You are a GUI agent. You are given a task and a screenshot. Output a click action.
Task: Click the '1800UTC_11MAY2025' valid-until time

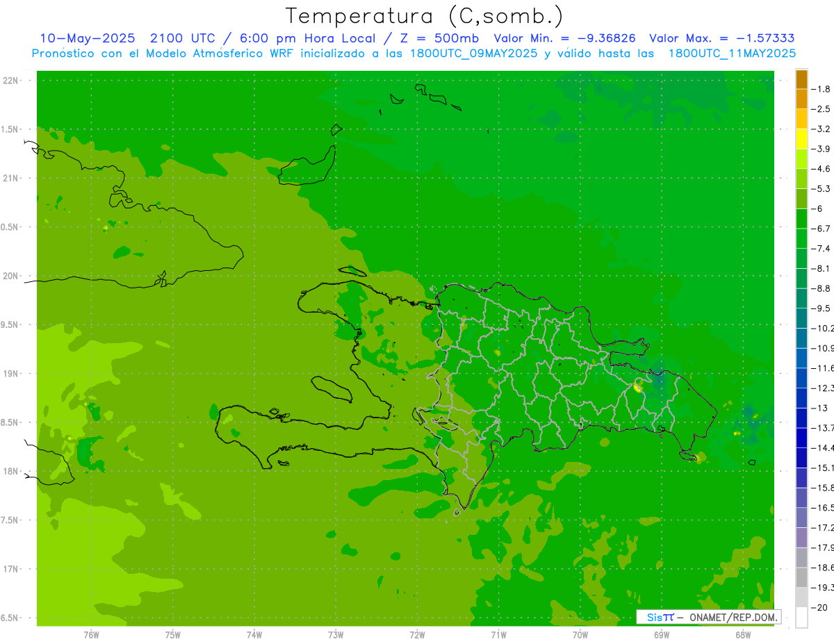(x=732, y=53)
